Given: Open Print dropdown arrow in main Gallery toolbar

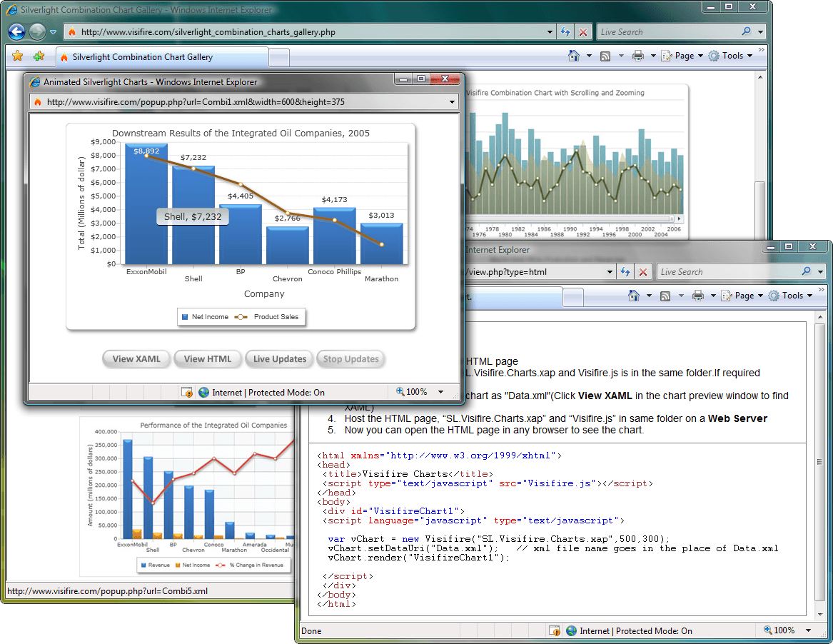Looking at the screenshot, I should pyautogui.click(x=653, y=56).
